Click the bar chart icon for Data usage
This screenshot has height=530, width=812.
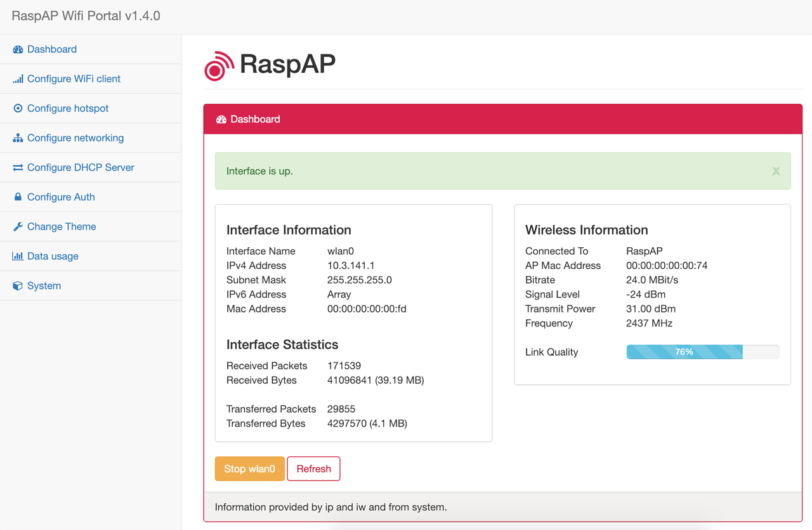(18, 256)
